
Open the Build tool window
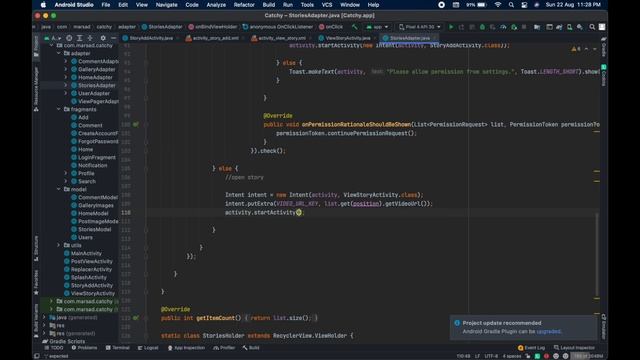[251, 348]
